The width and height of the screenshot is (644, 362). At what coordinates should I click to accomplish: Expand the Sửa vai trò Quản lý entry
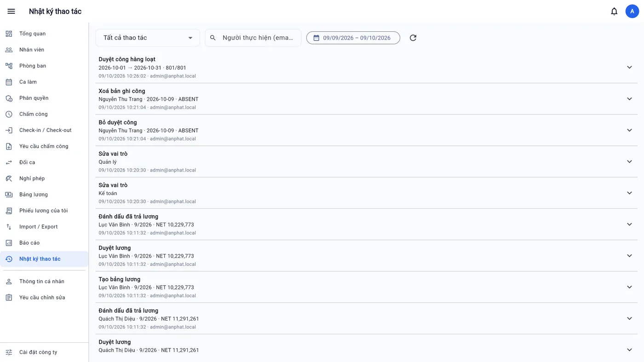629,161
